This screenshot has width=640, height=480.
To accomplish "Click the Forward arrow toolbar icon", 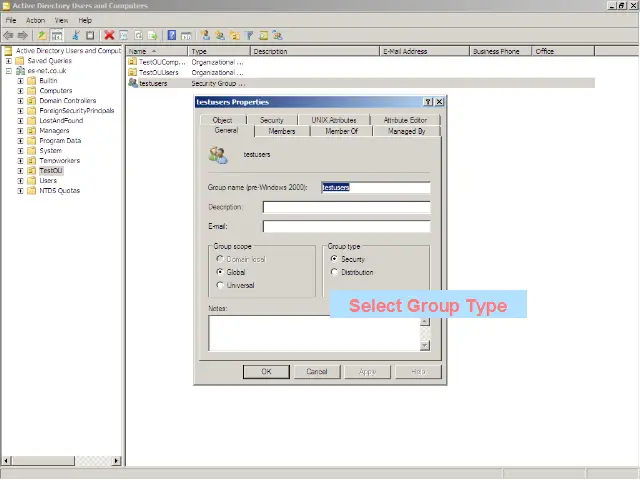I will tap(22, 36).
